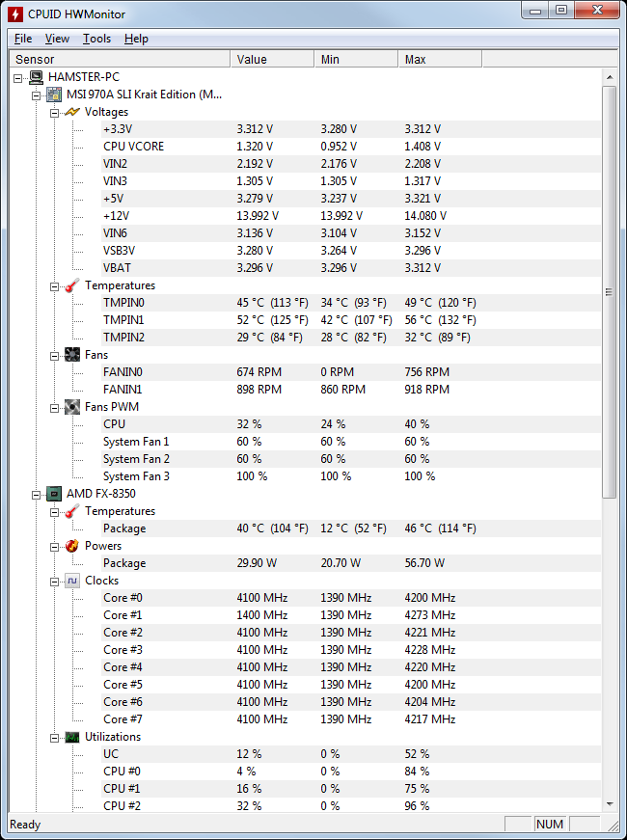Collapse the Clocks tree node

[55, 581]
